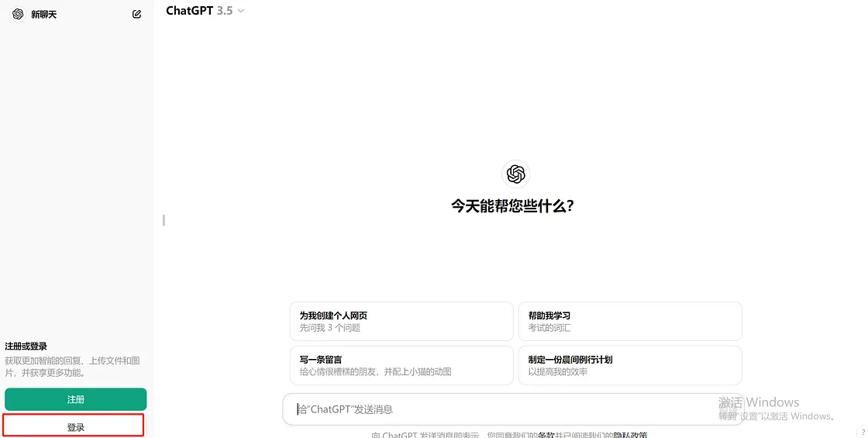The image size is (868, 438).
Task: Choose the 为我创建个人网页 suggestion card
Action: 401,321
